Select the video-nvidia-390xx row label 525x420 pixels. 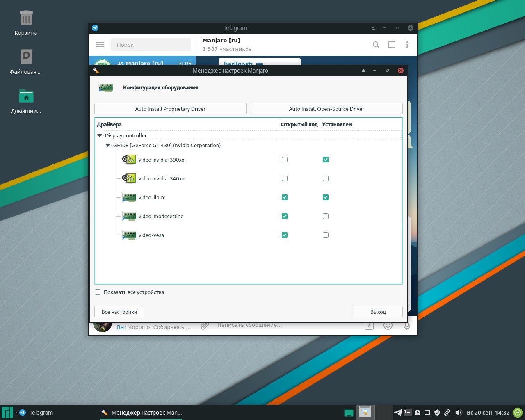point(161,160)
